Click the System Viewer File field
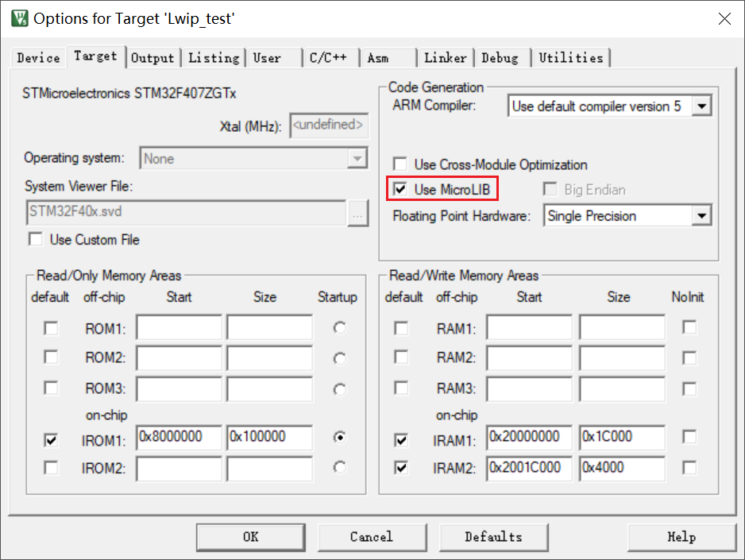 click(x=186, y=212)
